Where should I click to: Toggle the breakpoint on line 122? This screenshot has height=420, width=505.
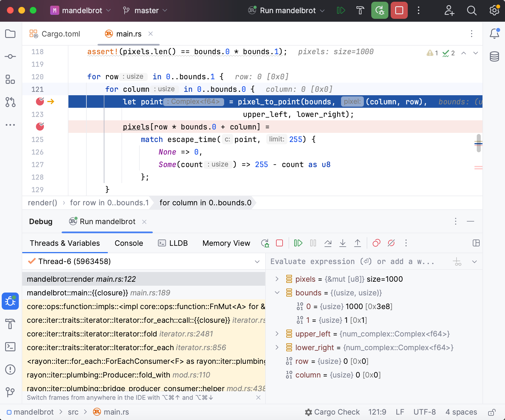pyautogui.click(x=40, y=101)
